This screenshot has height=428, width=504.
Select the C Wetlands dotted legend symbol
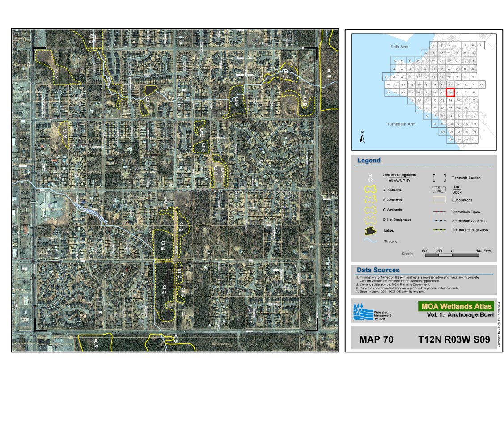click(370, 210)
